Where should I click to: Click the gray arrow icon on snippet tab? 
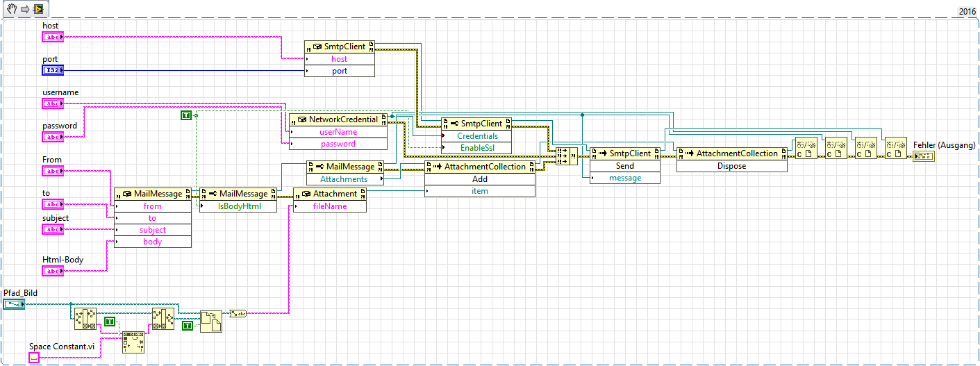(x=24, y=10)
